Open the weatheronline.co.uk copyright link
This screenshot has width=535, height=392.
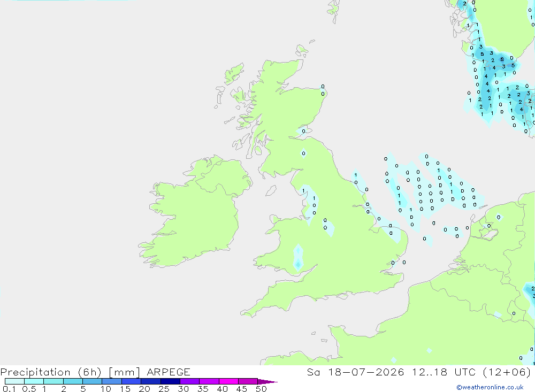coord(490,387)
